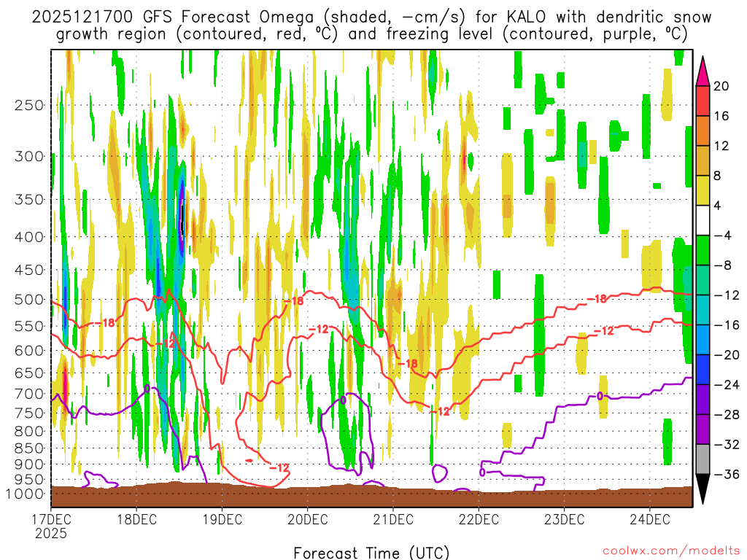This screenshot has height=560, width=747.
Task: Click the 450 pressure level label
Action: pos(29,270)
